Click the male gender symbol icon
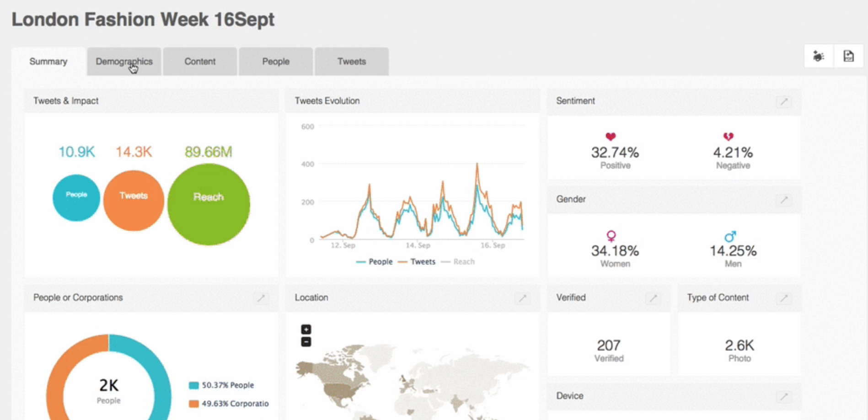Image resolution: width=868 pixels, height=420 pixels. click(x=730, y=236)
